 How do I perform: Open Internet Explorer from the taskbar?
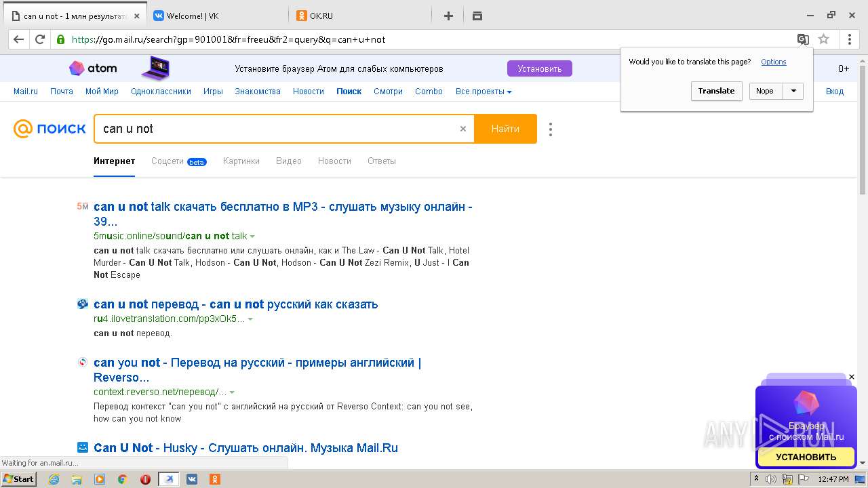54,479
